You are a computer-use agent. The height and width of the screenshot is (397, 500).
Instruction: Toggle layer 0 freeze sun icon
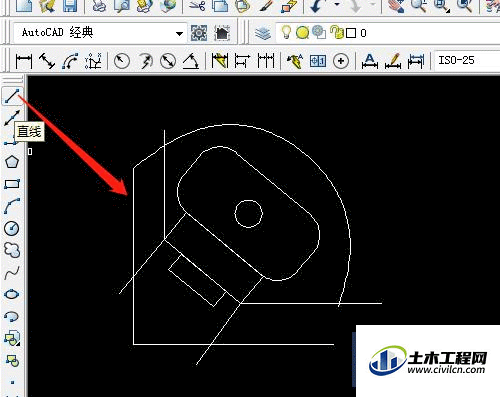click(302, 32)
